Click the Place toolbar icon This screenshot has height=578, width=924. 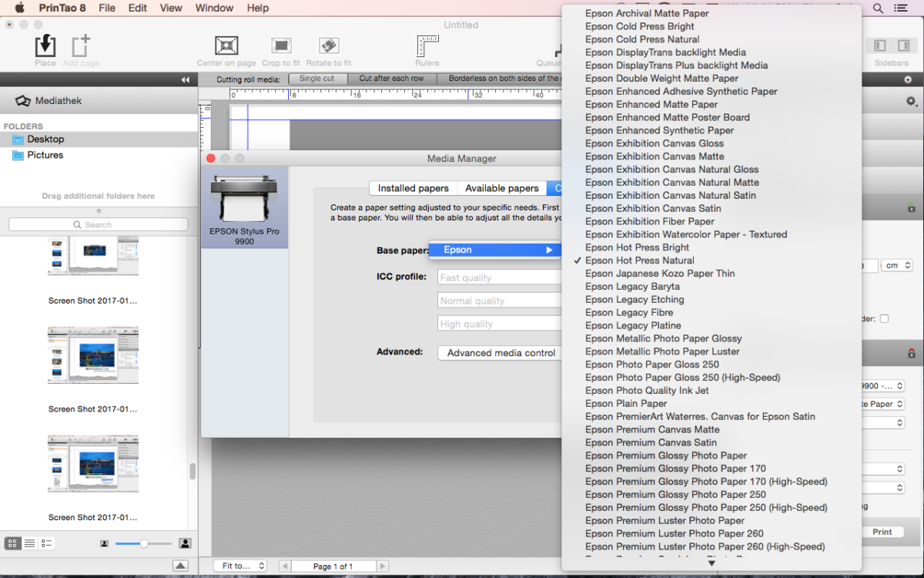pyautogui.click(x=45, y=46)
